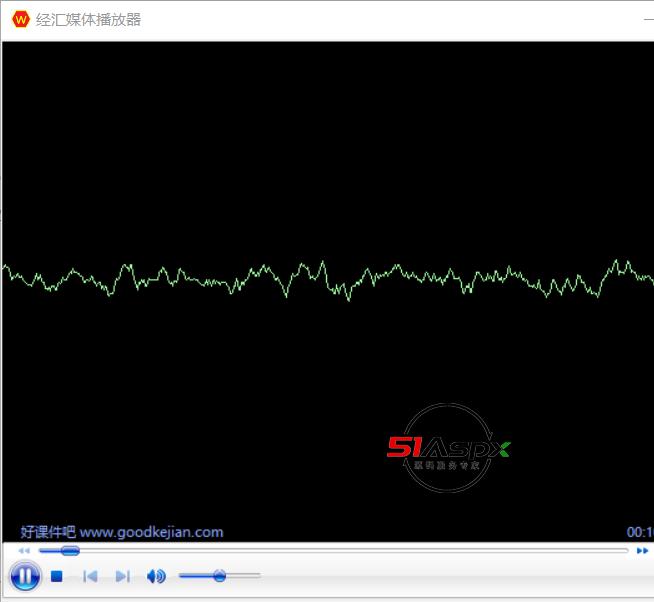654x602 pixels.
Task: Stop the media with the square button
Action: 57,576
